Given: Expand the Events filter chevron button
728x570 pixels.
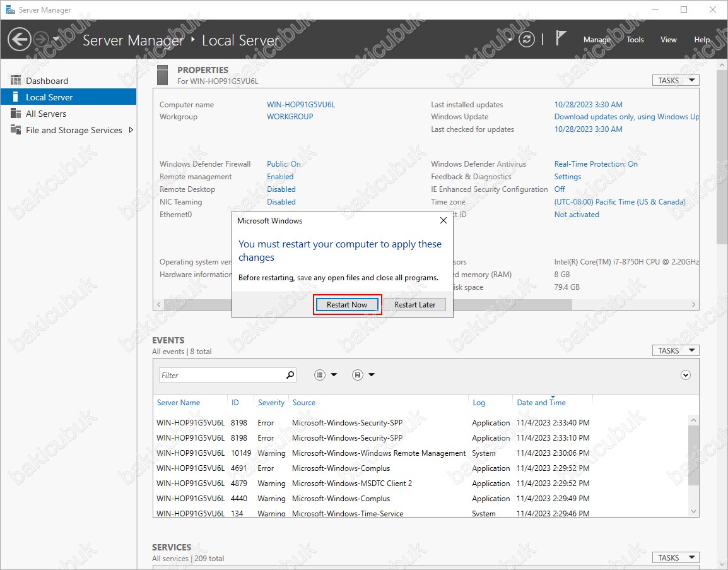Looking at the screenshot, I should tap(685, 375).
